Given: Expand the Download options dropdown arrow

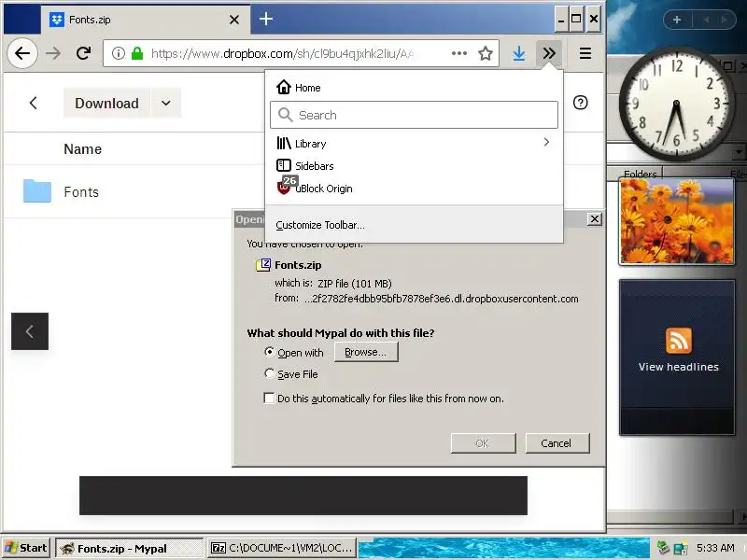Looking at the screenshot, I should pyautogui.click(x=166, y=103).
